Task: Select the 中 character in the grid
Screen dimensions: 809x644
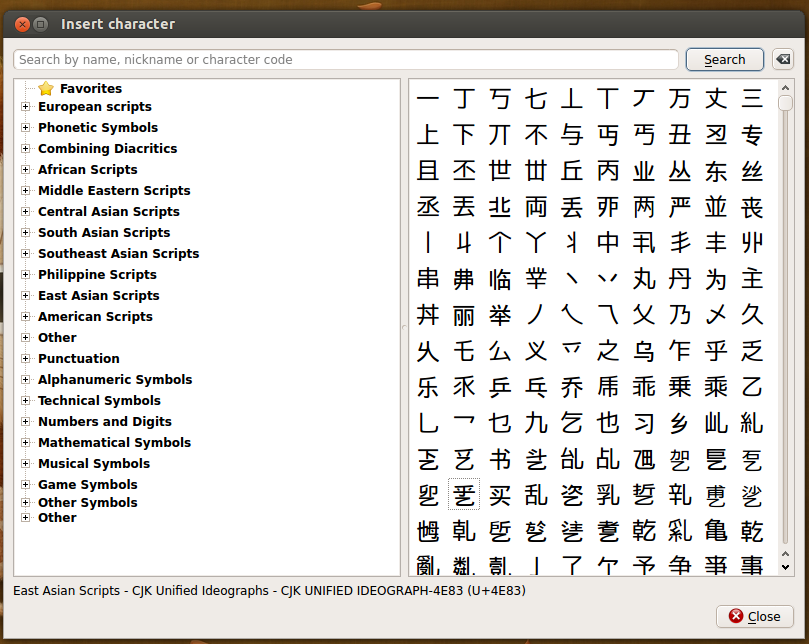Action: 608,242
